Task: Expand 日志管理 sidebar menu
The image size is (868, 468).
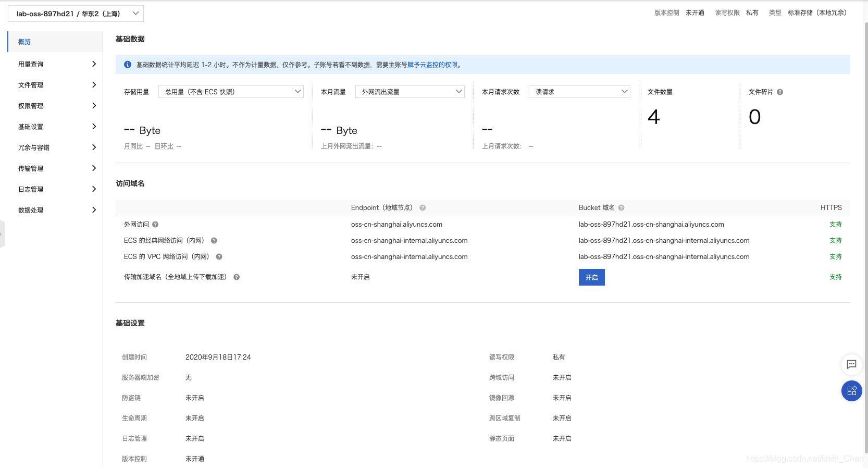Action: (55, 189)
